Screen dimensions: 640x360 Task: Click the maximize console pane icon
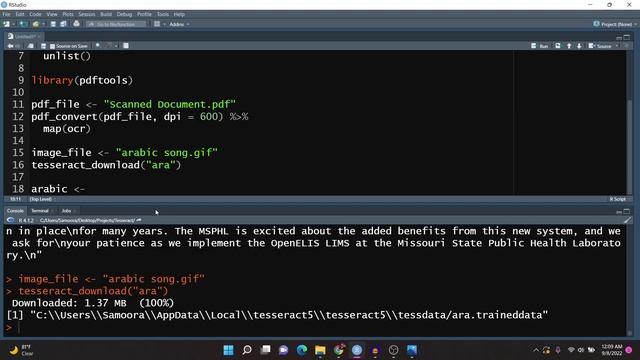coord(627,211)
